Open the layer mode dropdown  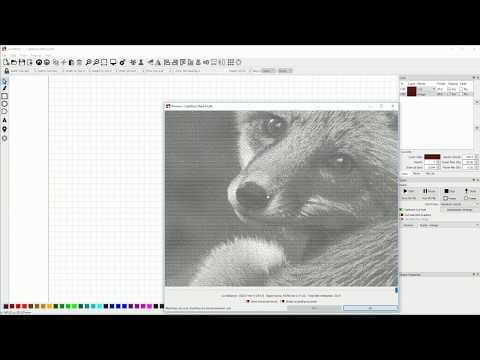tap(427, 89)
